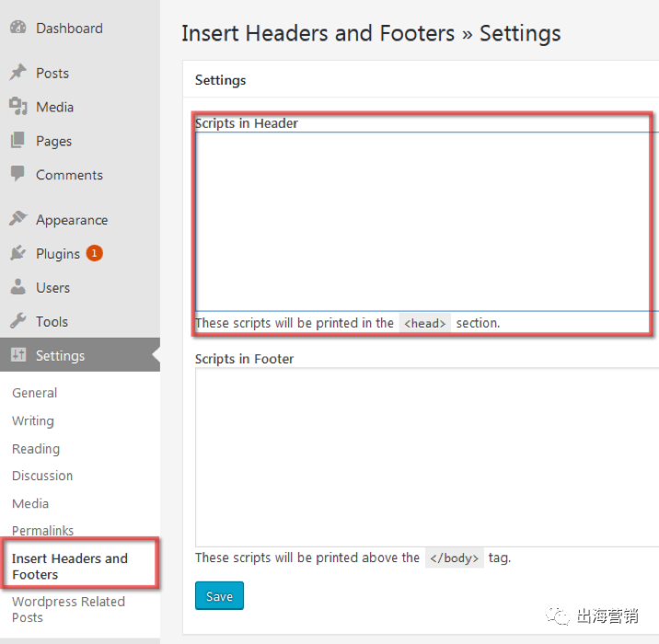Open the Appearance menu
Image resolution: width=659 pixels, height=644 pixels.
72,220
